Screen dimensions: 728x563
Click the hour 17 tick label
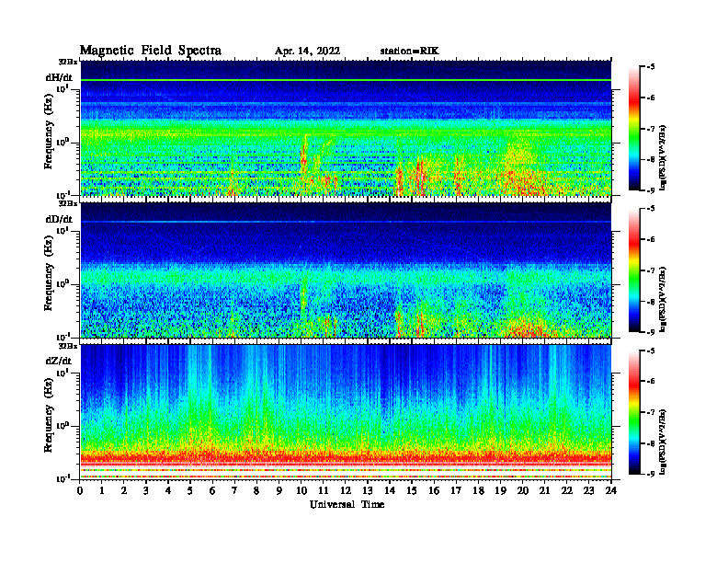457,490
